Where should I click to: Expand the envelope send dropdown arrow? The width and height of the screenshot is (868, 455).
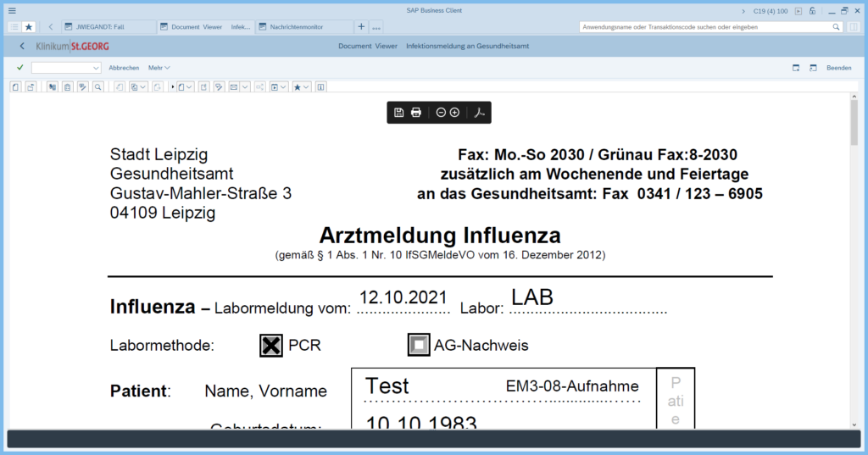coord(245,86)
